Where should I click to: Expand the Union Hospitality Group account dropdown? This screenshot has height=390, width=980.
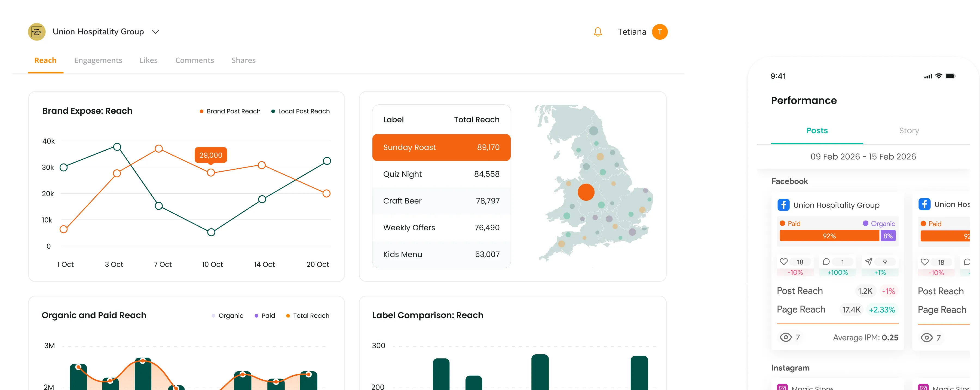pos(155,32)
